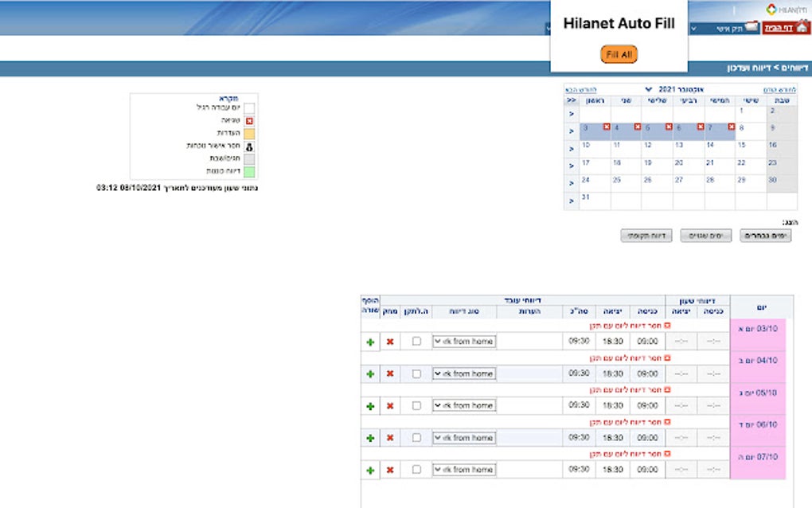Click the missing-approval icon in the legend
The image size is (812, 508).
pos(249,147)
